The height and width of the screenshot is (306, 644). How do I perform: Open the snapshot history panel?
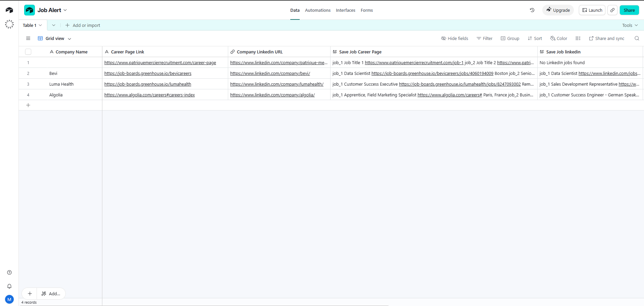(532, 10)
